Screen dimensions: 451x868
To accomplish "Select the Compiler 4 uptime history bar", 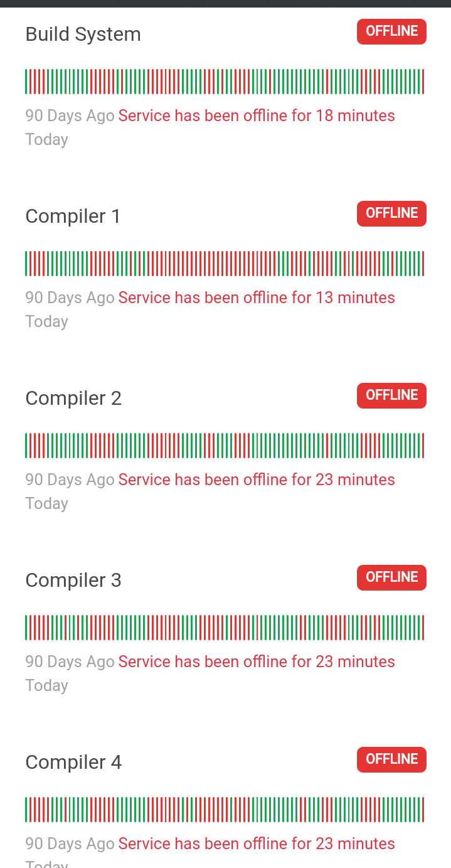I will (225, 810).
